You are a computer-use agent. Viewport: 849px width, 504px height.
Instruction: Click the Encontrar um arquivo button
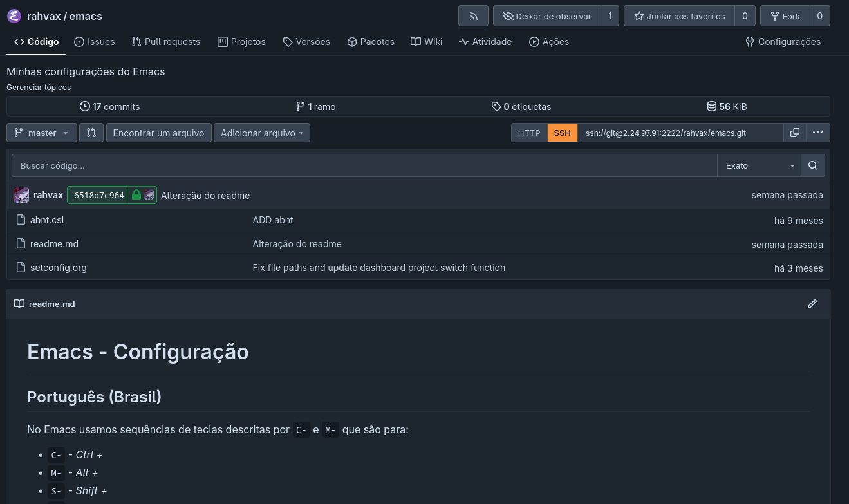pyautogui.click(x=158, y=133)
